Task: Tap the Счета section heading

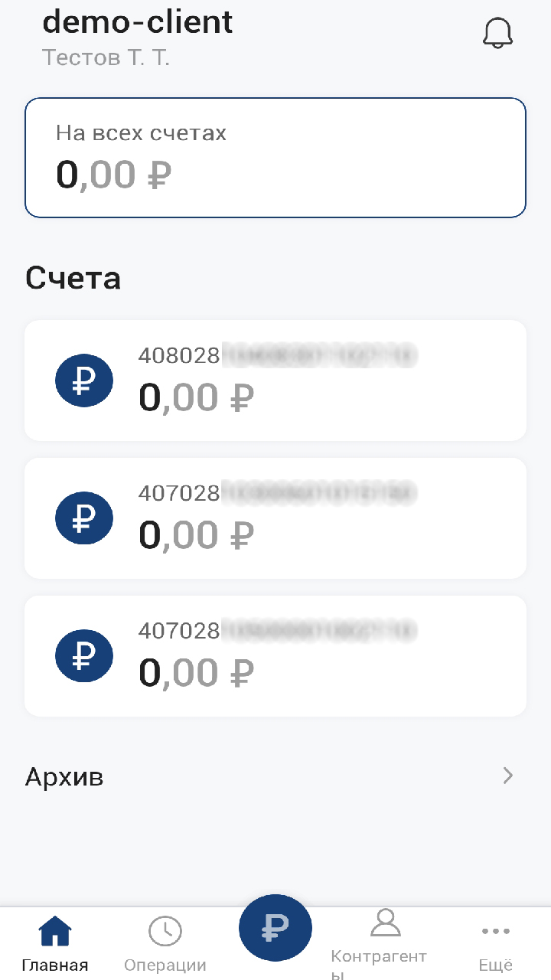Action: (73, 278)
